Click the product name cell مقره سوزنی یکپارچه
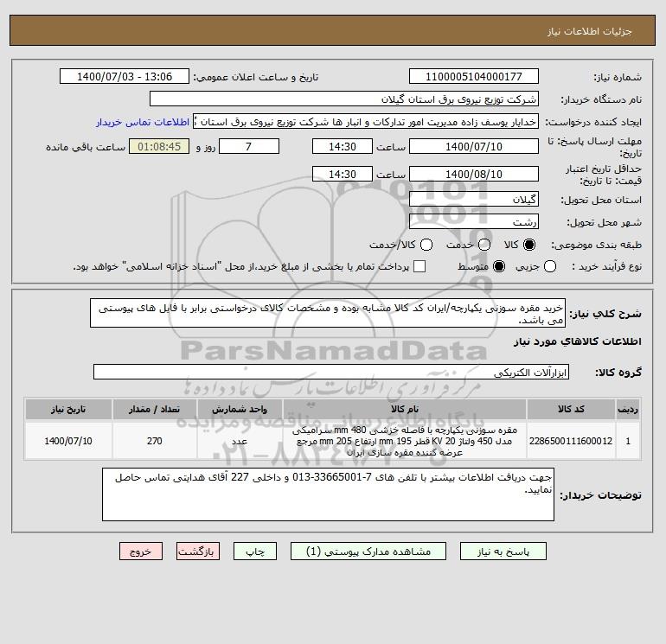666x644 pixels. 405,441
